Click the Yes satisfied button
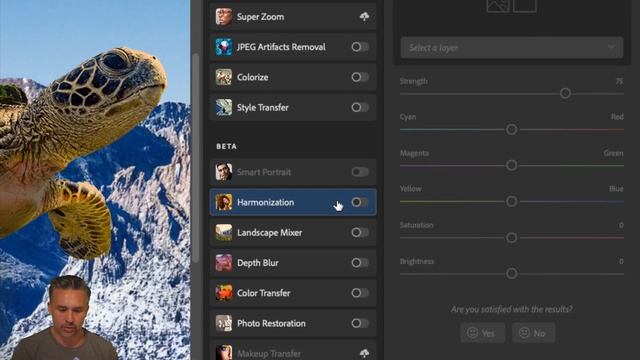Screen dimensions: 640x360 coord(482,333)
